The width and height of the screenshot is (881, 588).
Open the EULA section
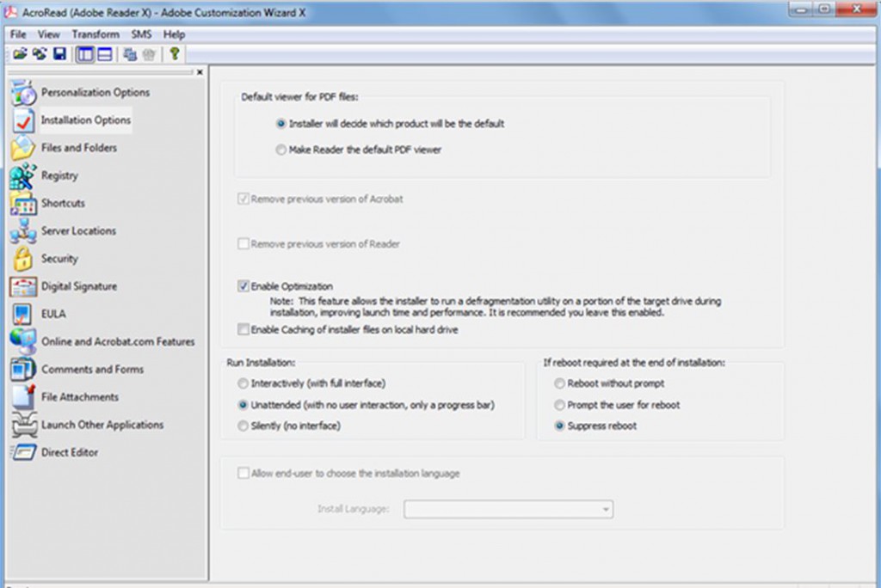point(53,314)
